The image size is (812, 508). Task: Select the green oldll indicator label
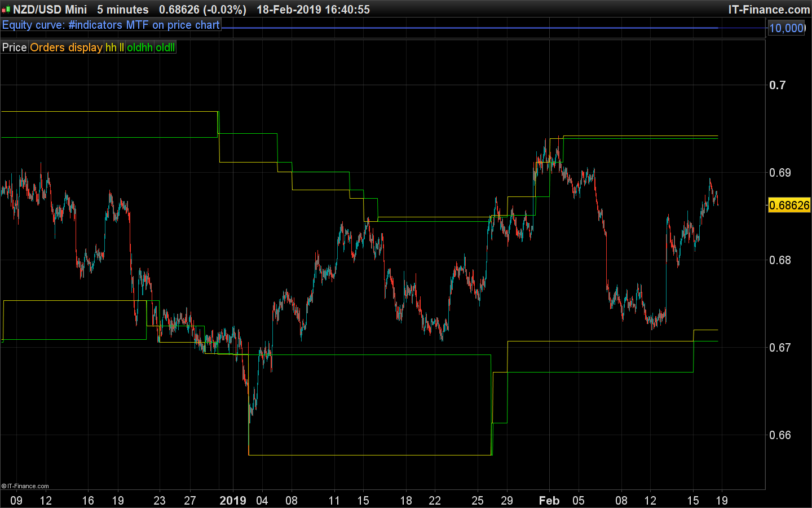(x=165, y=47)
